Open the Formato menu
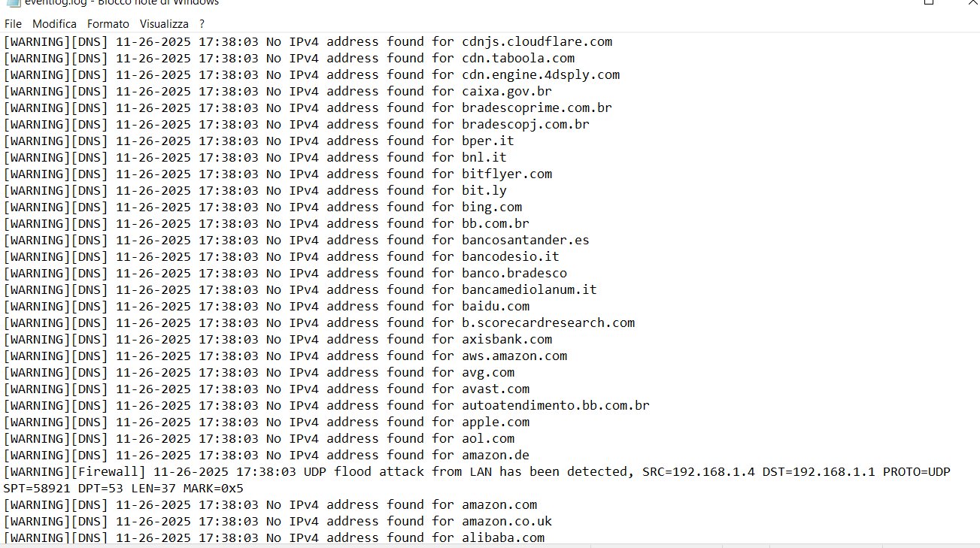The image size is (980, 548). 108,24
